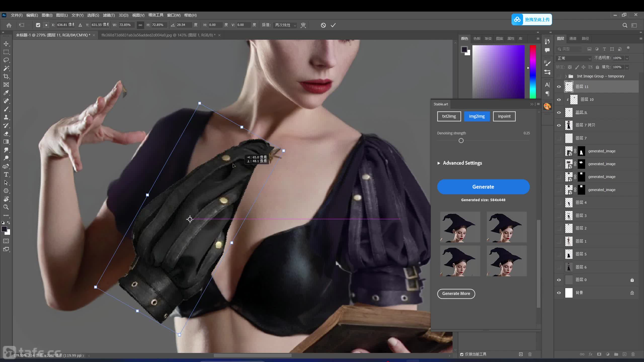The height and width of the screenshot is (362, 644).
Task: Toggle the 仅限当前工具 checkbox
Action: tap(462, 354)
